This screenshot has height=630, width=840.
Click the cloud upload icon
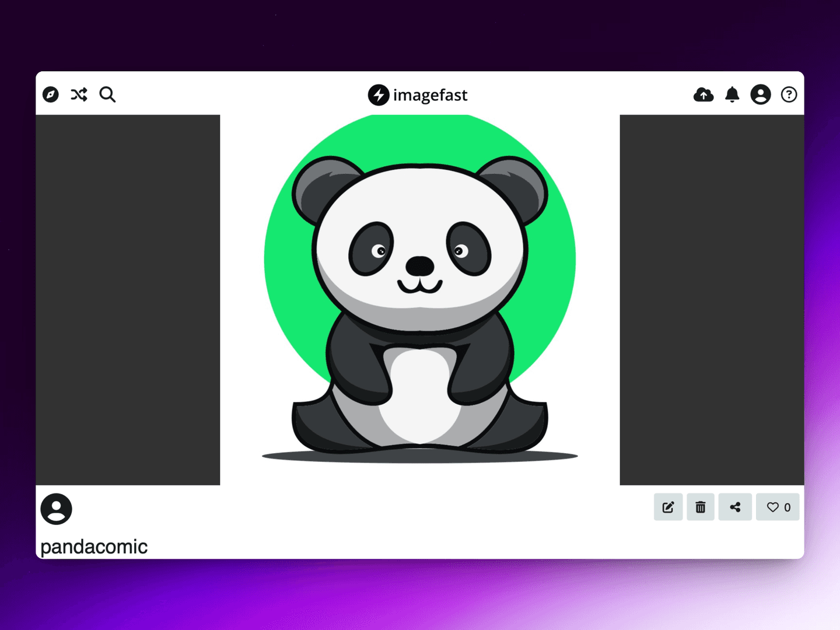coord(703,94)
